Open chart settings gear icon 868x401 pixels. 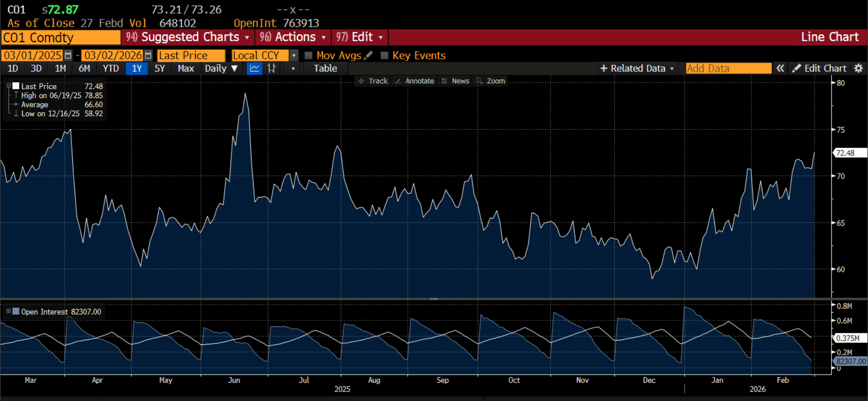858,68
